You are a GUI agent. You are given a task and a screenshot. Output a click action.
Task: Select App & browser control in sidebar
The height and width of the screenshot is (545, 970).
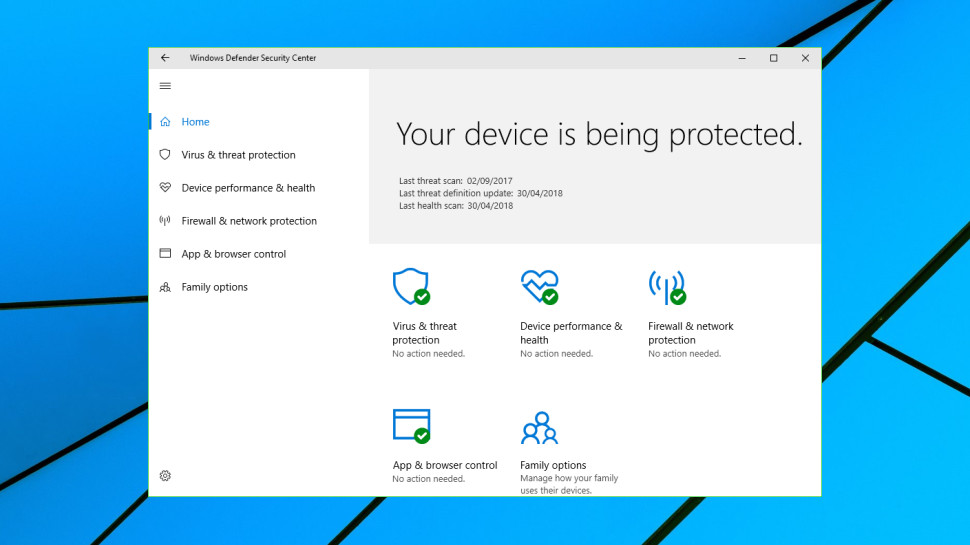[x=234, y=254]
